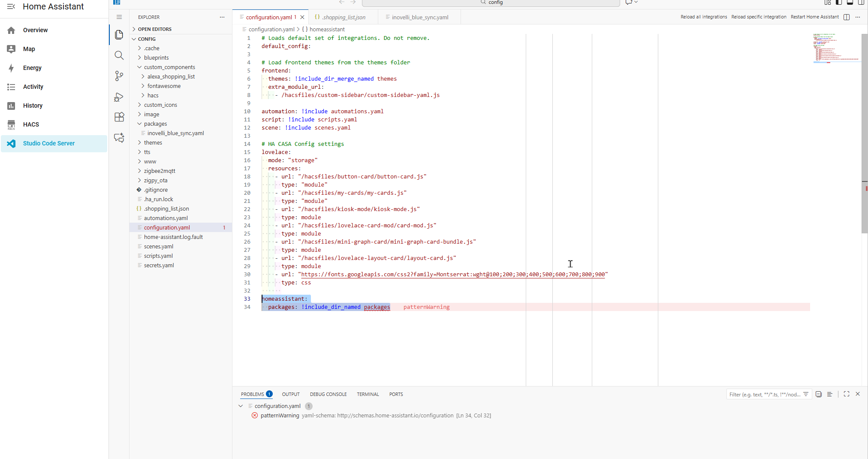Viewport: 868px width, 459px height.
Task: Open the Terminal panel tab
Action: pos(368,394)
